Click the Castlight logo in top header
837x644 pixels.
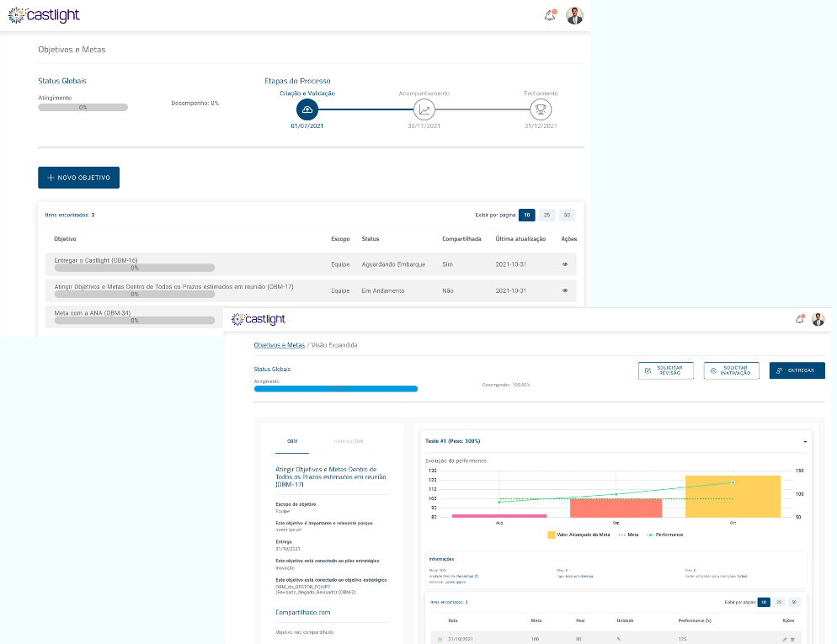44,15
